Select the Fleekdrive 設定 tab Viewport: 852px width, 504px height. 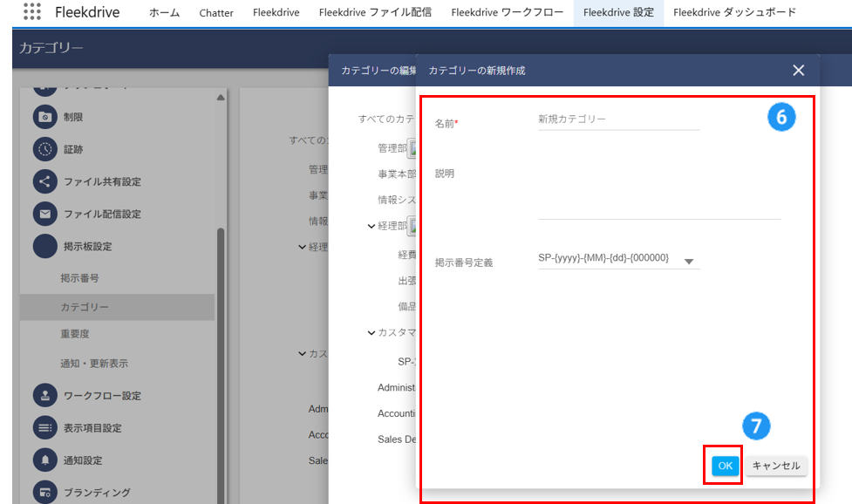pyautogui.click(x=618, y=12)
